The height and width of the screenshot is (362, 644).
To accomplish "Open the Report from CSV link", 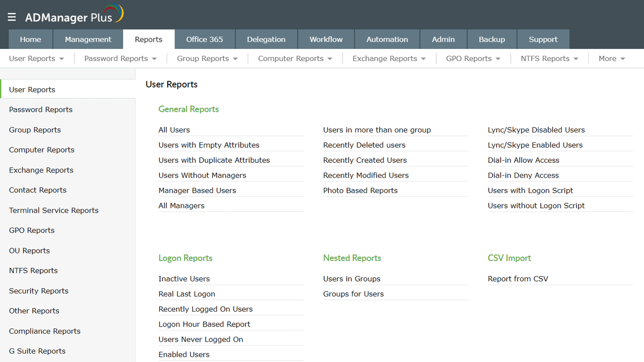I will click(518, 279).
